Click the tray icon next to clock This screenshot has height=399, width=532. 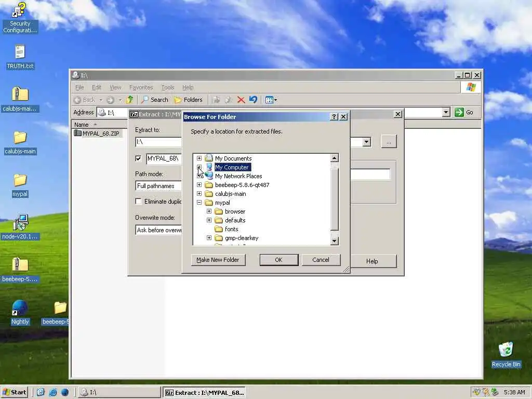(495, 392)
